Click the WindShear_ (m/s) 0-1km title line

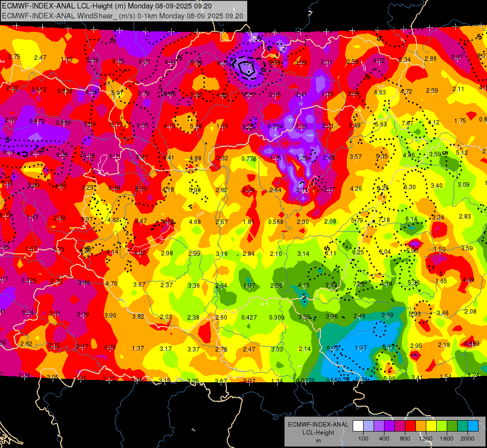pyautogui.click(x=122, y=16)
